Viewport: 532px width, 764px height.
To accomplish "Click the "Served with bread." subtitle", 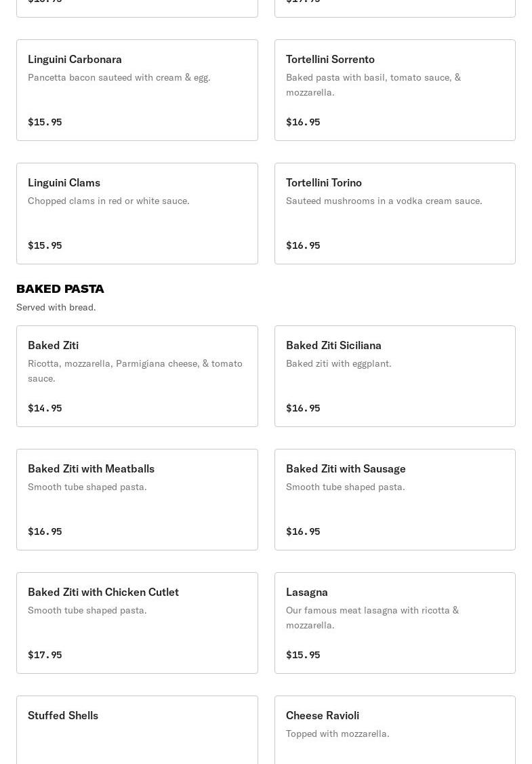I will click(56, 308).
